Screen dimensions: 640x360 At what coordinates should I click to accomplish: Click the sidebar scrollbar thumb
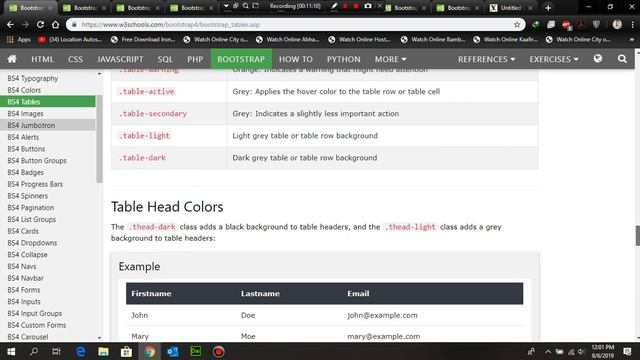[99, 139]
